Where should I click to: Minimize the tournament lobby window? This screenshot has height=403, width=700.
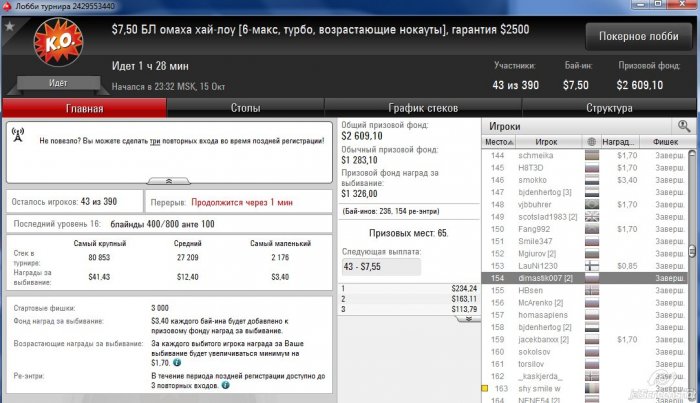[640, 4]
